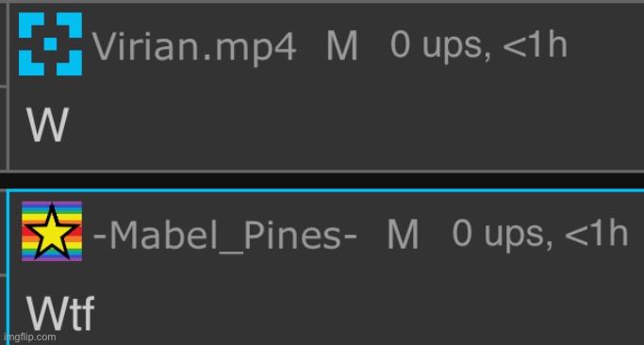Image resolution: width=644 pixels, height=345 pixels.
Task: Click the blue crosshair avatar of Virian.mp4
Action: [50, 44]
